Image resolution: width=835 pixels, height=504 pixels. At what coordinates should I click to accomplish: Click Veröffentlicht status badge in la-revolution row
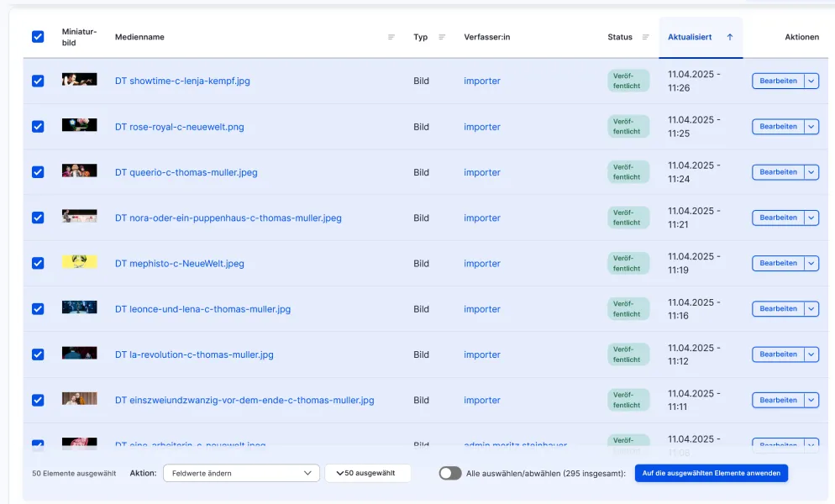point(628,354)
